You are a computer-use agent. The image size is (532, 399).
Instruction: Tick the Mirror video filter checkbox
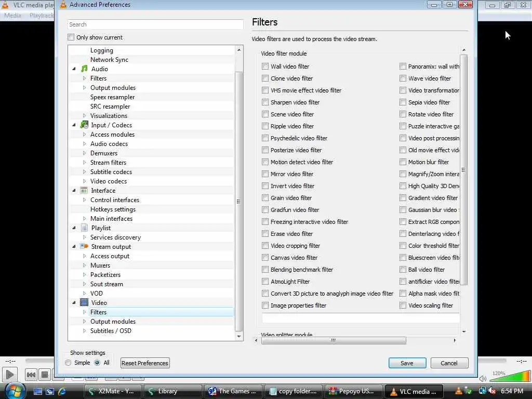point(265,174)
